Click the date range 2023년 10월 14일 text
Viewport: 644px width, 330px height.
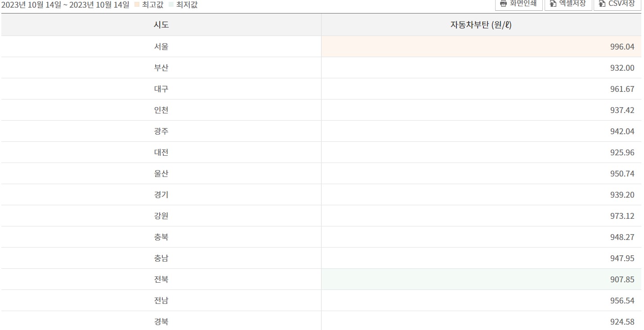pyautogui.click(x=65, y=5)
